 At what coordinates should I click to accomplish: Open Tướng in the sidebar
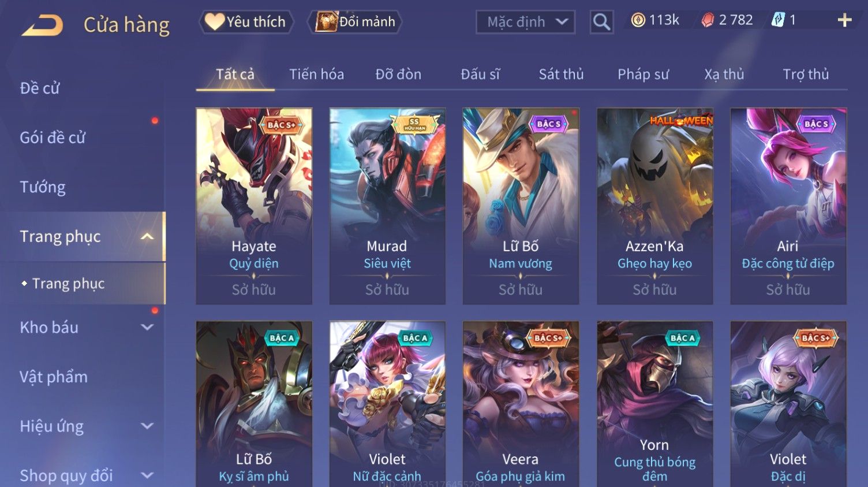42,187
